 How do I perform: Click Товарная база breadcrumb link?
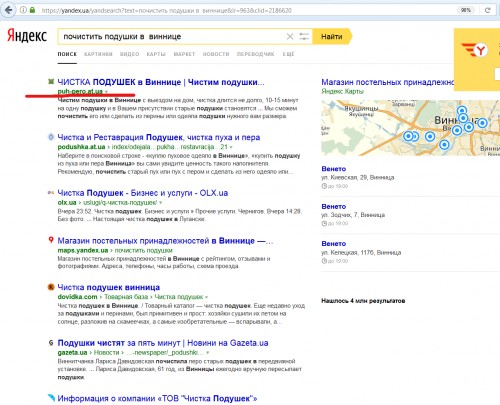coord(127,297)
